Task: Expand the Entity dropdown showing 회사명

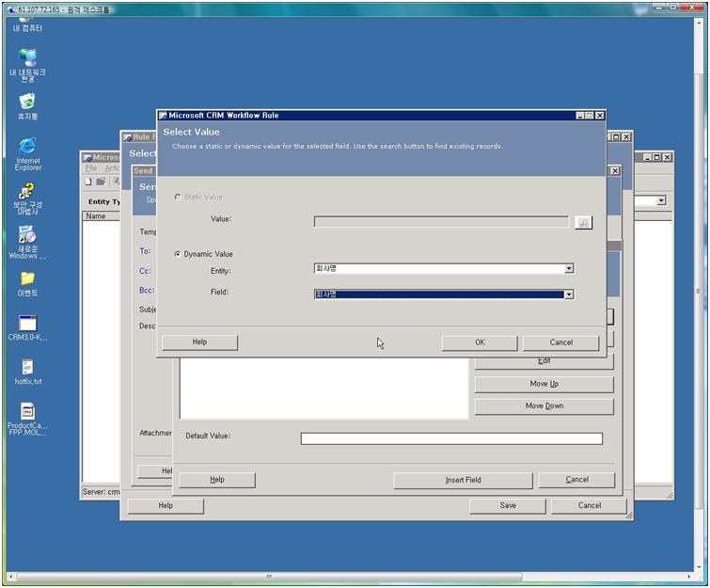Action: pos(569,269)
